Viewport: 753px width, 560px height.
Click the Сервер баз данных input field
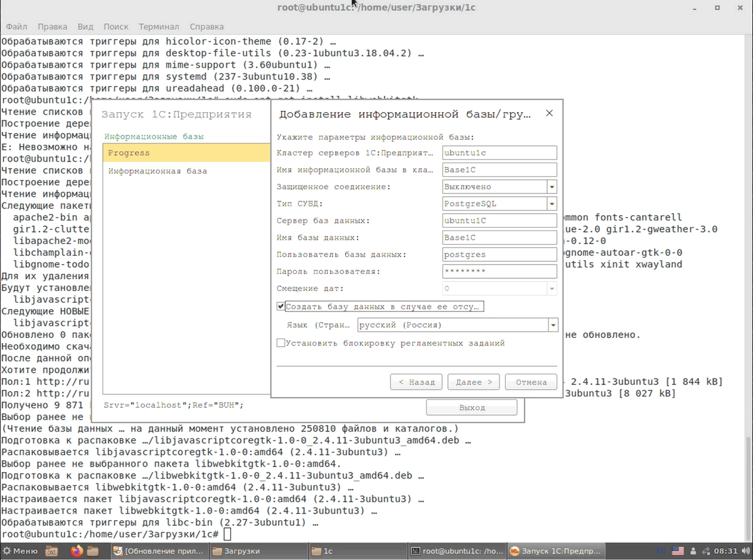coord(499,221)
